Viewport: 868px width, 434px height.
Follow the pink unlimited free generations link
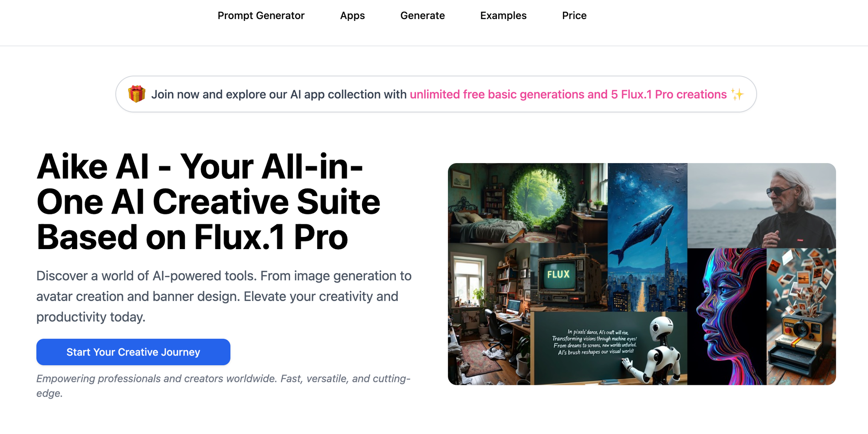[568, 94]
